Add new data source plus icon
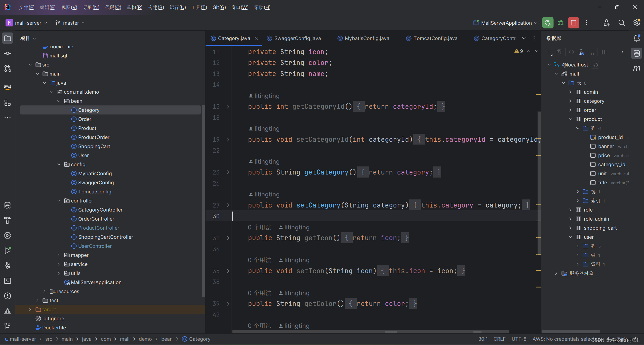The width and height of the screenshot is (644, 345). coord(549,52)
